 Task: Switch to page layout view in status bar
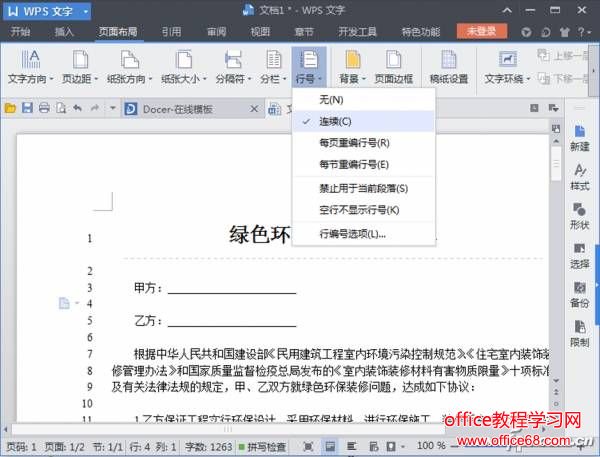330,446
